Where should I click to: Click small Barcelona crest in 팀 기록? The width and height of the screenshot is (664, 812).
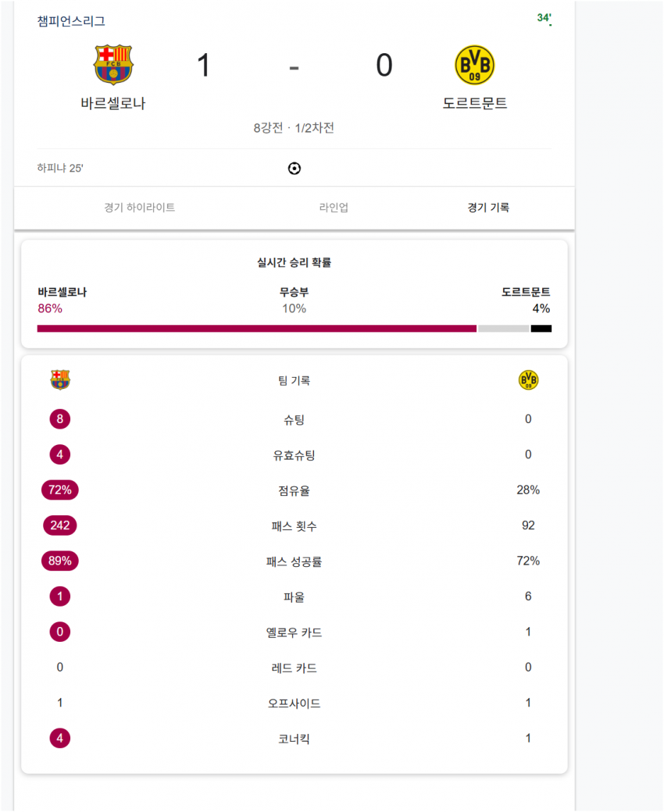[60, 379]
